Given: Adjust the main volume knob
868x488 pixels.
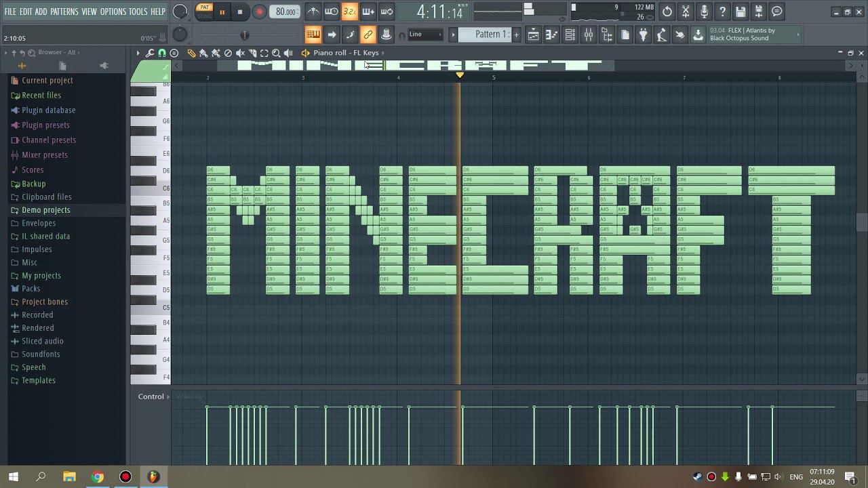Looking at the screenshot, I should (x=180, y=12).
